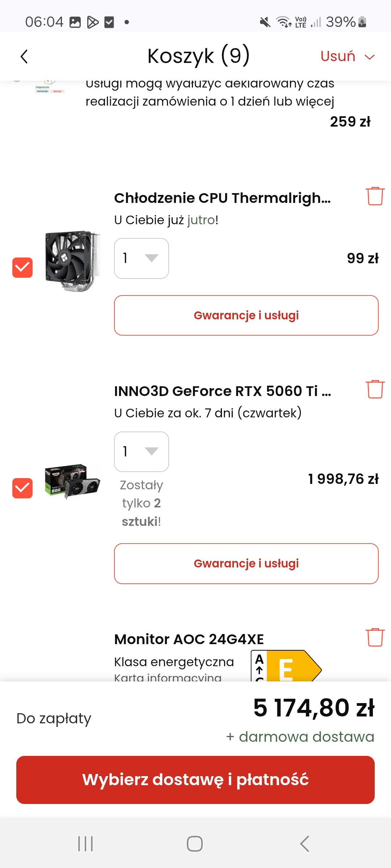Expand the Usuń dropdown menu
Image resolution: width=391 pixels, height=868 pixels.
[348, 57]
